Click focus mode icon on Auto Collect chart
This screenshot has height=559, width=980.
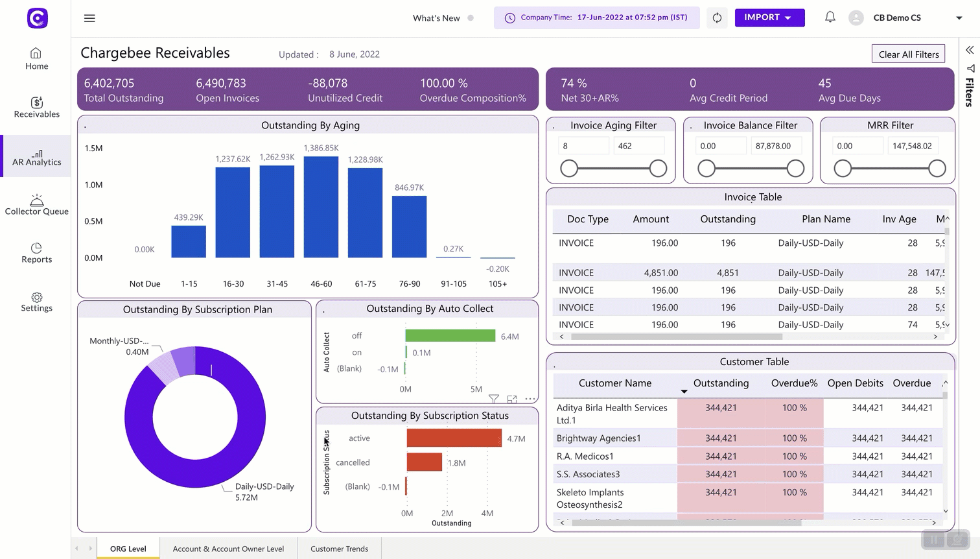pos(512,399)
